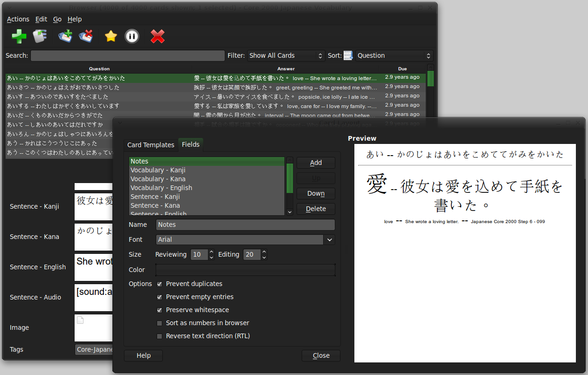The image size is (588, 375).
Task: Suspend the card using the pause icon
Action: click(x=132, y=36)
